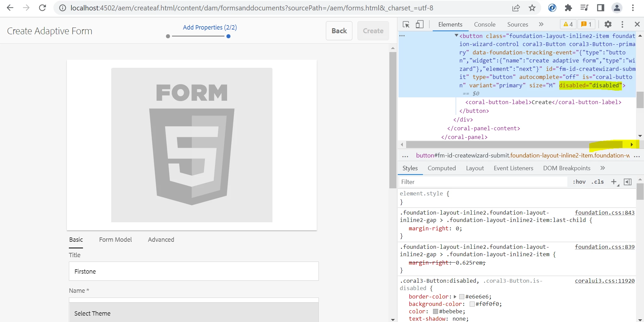Show more style pane tabs
The width and height of the screenshot is (644, 322).
click(603, 168)
